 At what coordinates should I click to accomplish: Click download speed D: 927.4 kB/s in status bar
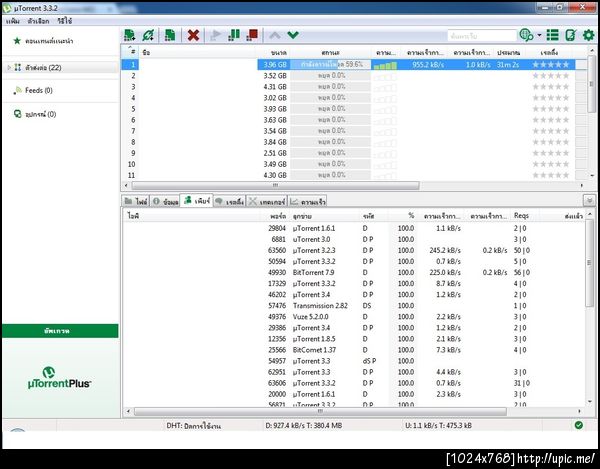[x=304, y=425]
